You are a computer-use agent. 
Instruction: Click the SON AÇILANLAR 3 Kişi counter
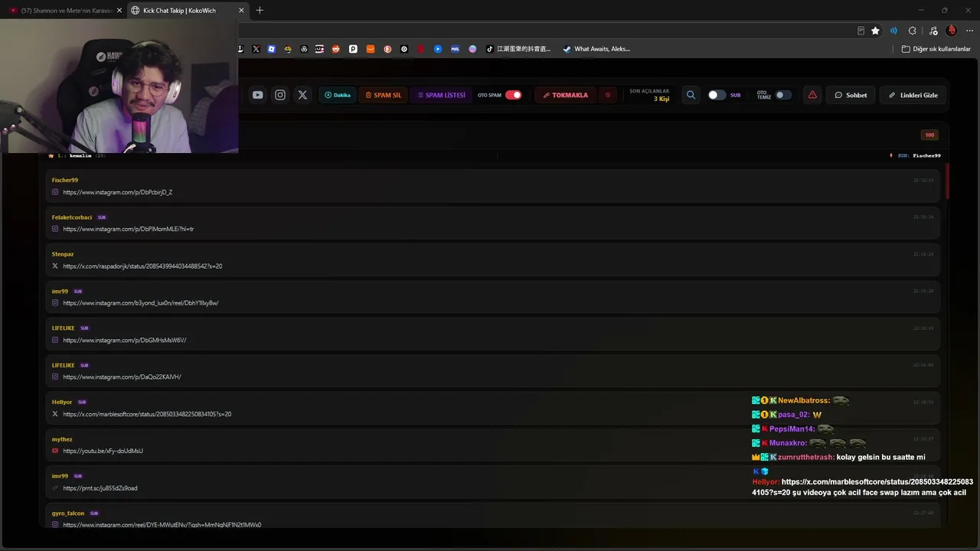click(649, 95)
